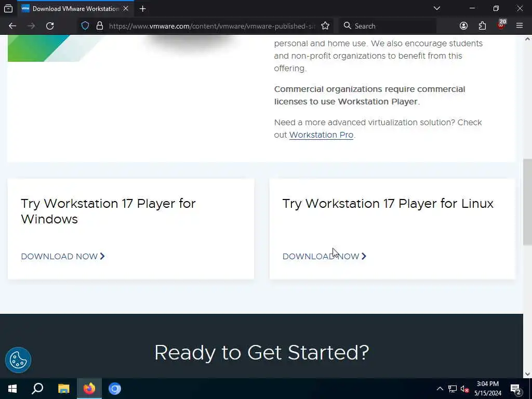Click Try Workstation 17 Player for Windows heading
The height and width of the screenshot is (399, 532).
tap(108, 211)
